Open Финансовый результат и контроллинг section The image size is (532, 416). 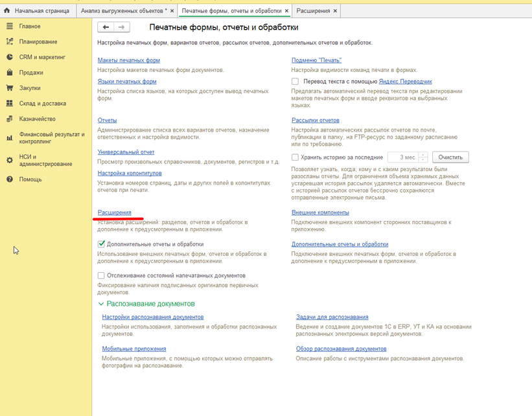52,138
